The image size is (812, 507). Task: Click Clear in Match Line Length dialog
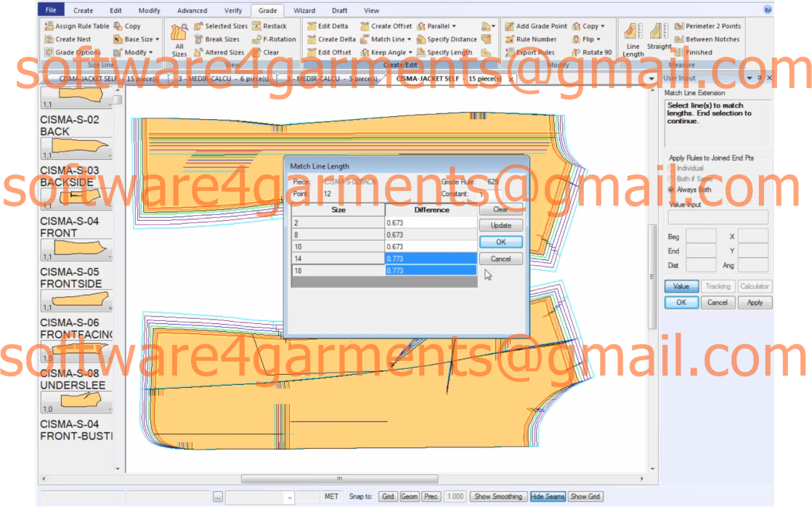click(500, 209)
